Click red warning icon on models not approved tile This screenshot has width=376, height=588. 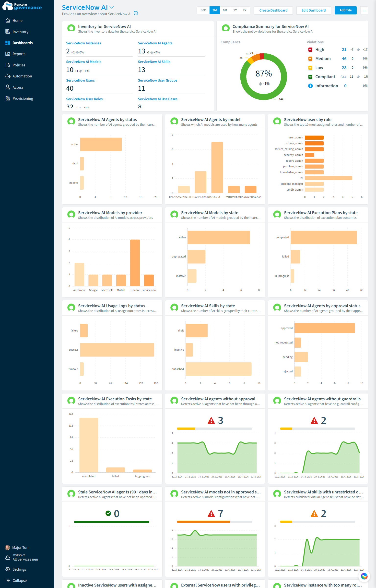click(x=211, y=514)
